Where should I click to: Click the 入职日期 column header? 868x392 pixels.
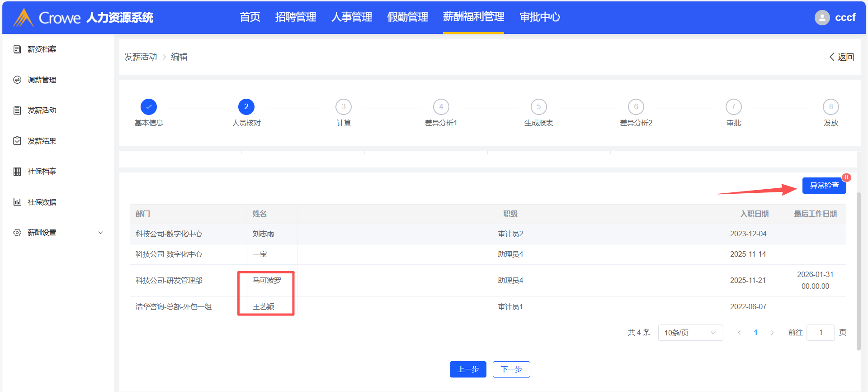[754, 214]
